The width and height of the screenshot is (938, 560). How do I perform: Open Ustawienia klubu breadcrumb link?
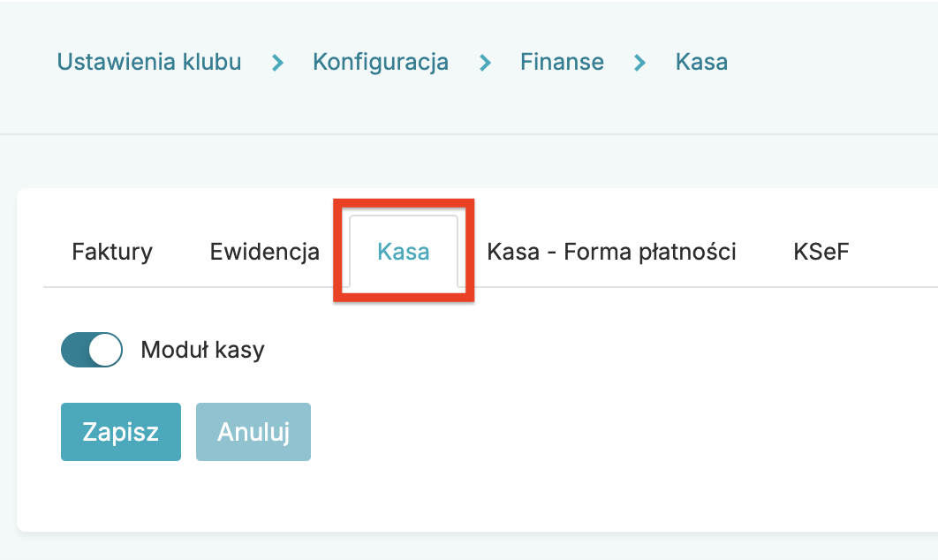[149, 62]
